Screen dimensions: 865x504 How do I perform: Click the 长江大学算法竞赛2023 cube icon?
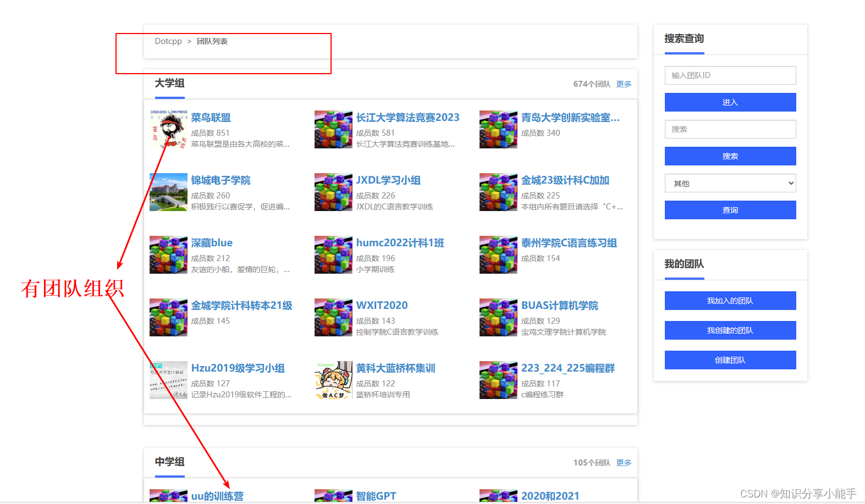point(333,130)
